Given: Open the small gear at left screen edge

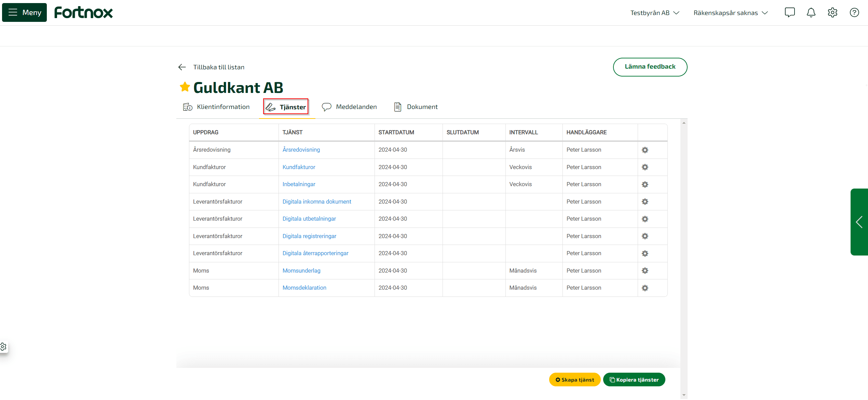Looking at the screenshot, I should pyautogui.click(x=3, y=347).
